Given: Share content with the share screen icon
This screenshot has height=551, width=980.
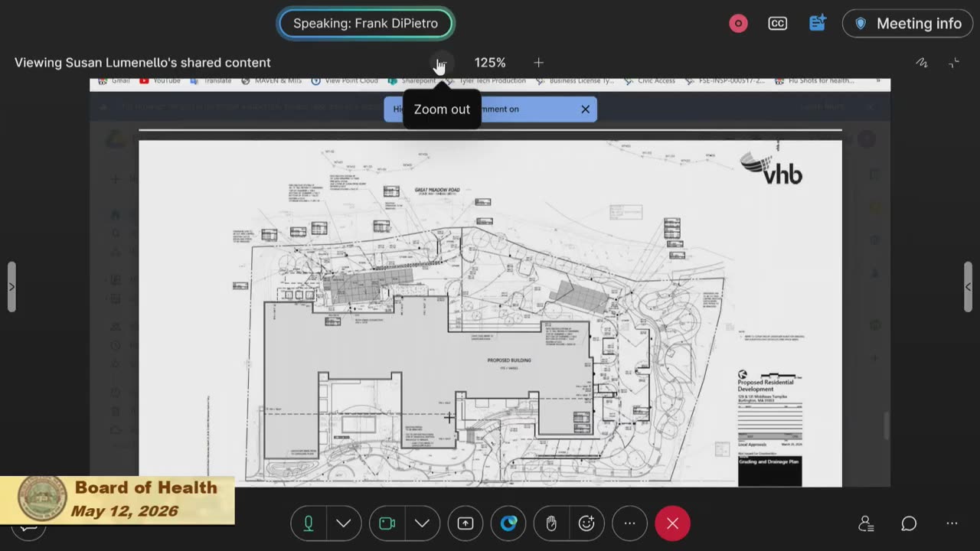Looking at the screenshot, I should (x=465, y=523).
